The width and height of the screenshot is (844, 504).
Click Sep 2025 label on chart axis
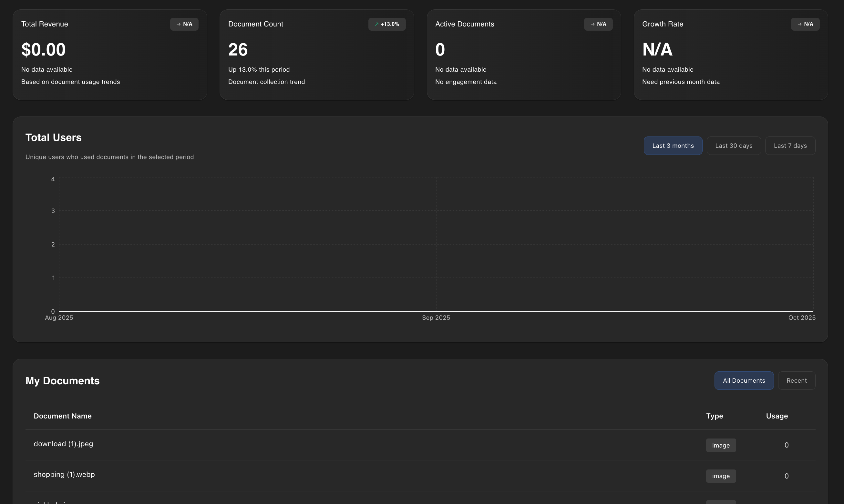click(x=436, y=318)
